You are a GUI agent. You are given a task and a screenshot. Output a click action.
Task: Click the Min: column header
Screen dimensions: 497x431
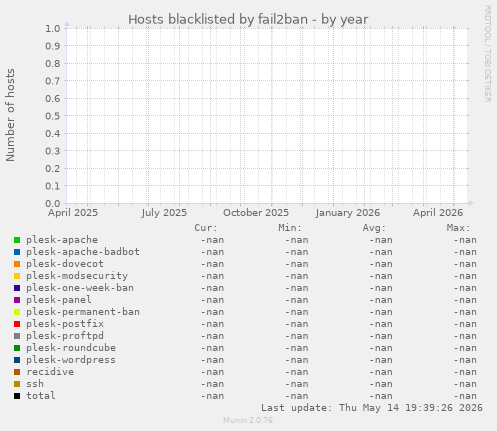point(290,228)
